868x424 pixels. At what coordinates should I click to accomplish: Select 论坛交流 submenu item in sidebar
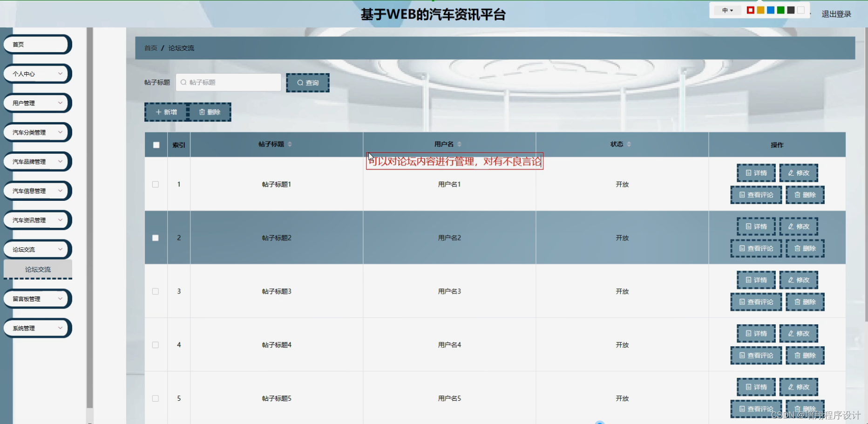click(38, 269)
